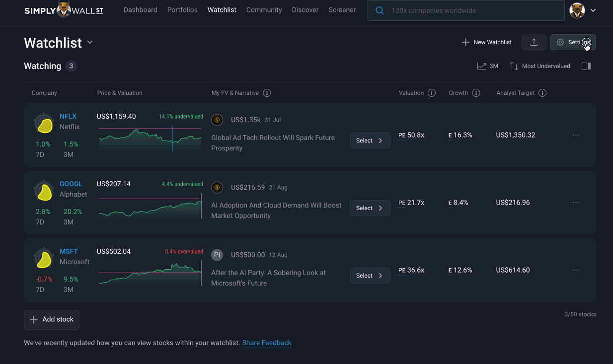Go to the Screener nav item
The image size is (613, 364).
click(x=342, y=10)
